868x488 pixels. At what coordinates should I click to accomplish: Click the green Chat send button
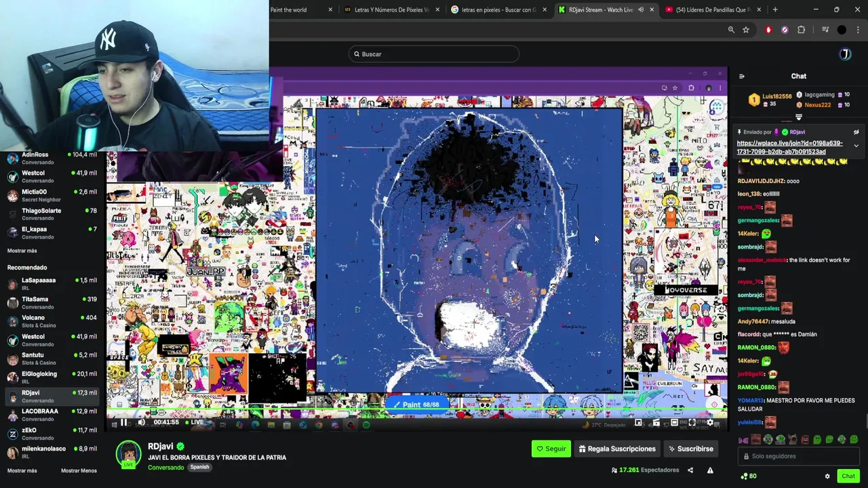(848, 476)
